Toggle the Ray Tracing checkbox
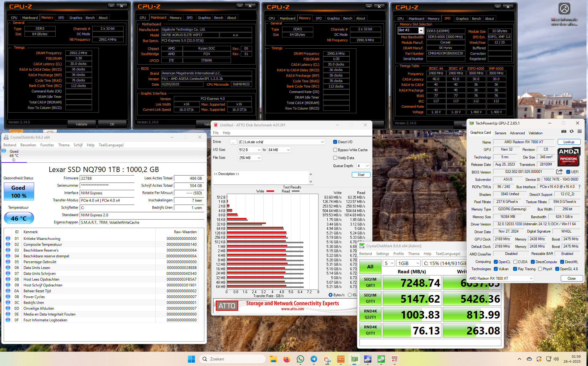This screenshot has width=588, height=366. click(x=515, y=269)
